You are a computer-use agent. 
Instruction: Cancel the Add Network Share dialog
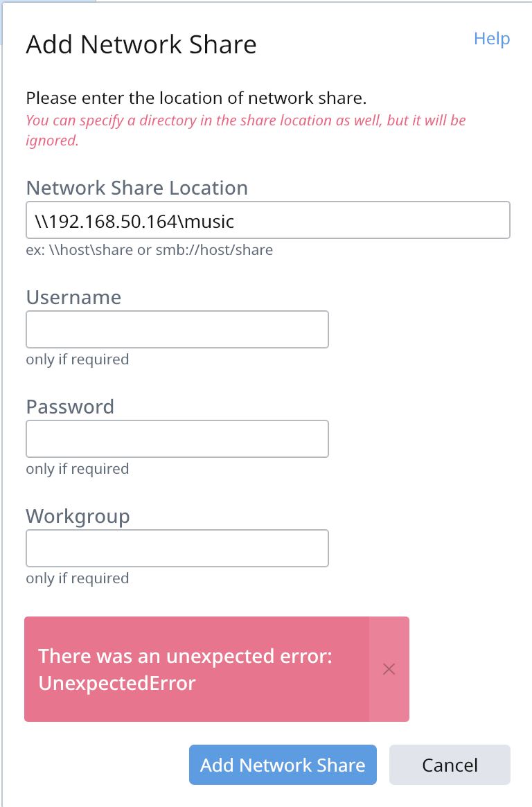pyautogui.click(x=450, y=765)
